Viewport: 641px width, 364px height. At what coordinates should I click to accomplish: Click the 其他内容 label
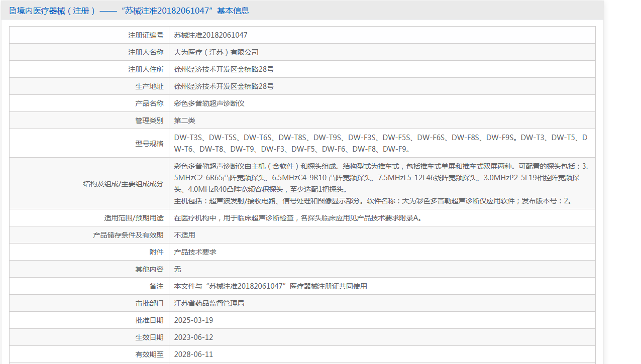149,269
